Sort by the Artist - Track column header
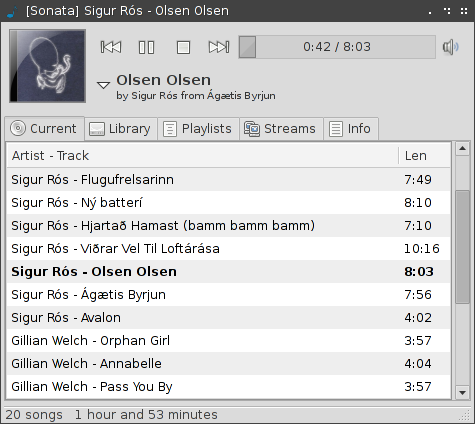The width and height of the screenshot is (475, 424). (202, 156)
